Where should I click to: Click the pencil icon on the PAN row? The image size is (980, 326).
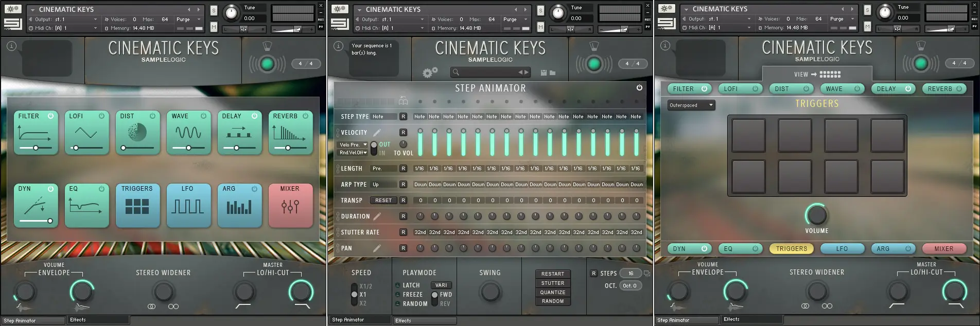[x=377, y=248]
